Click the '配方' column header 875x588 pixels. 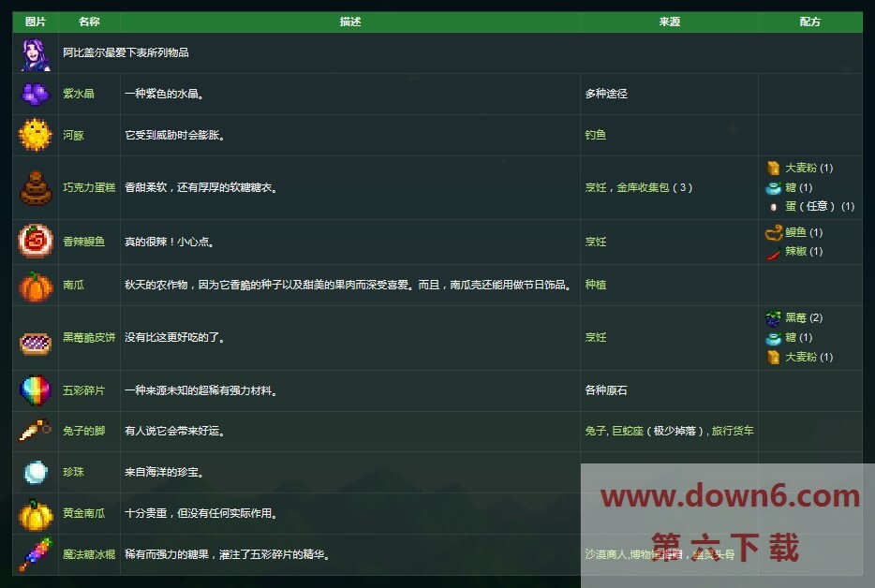[x=810, y=22]
